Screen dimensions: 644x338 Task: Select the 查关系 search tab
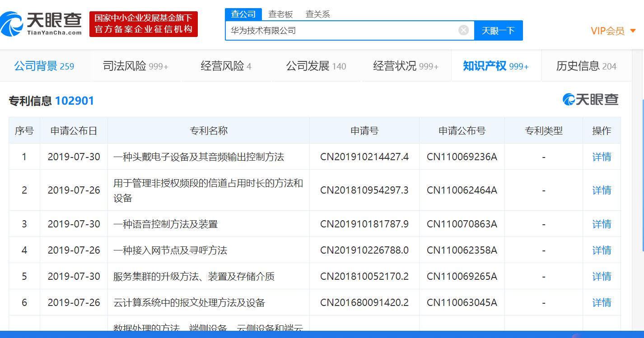[x=317, y=14]
